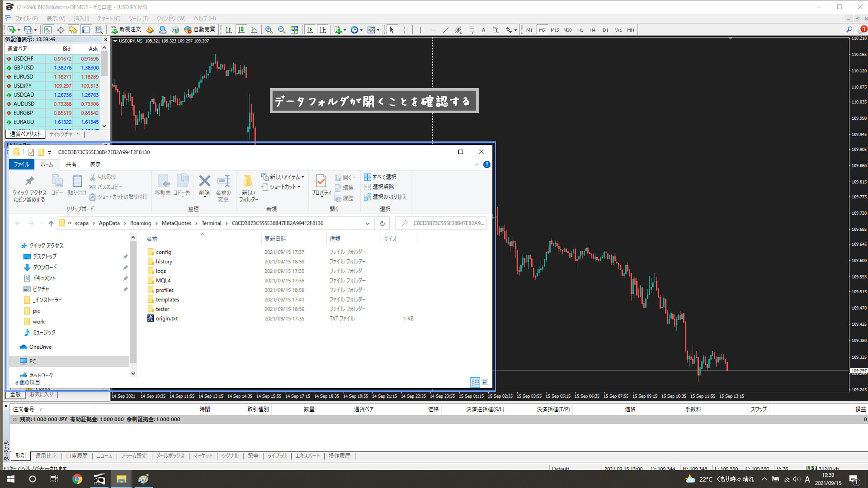868x488 pixels.
Task: Toggle 自動売買 auto trading
Action: (x=200, y=29)
